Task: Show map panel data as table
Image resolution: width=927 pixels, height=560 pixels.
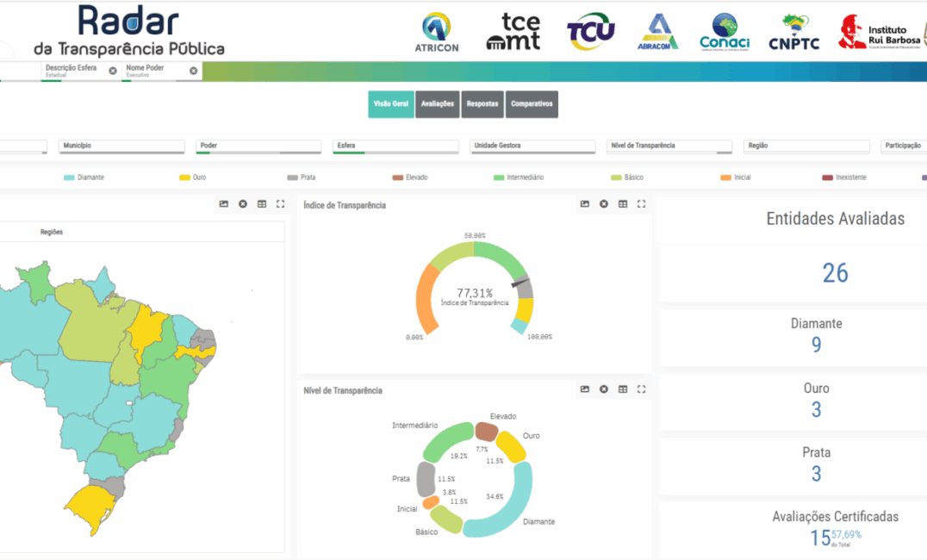Action: click(262, 204)
